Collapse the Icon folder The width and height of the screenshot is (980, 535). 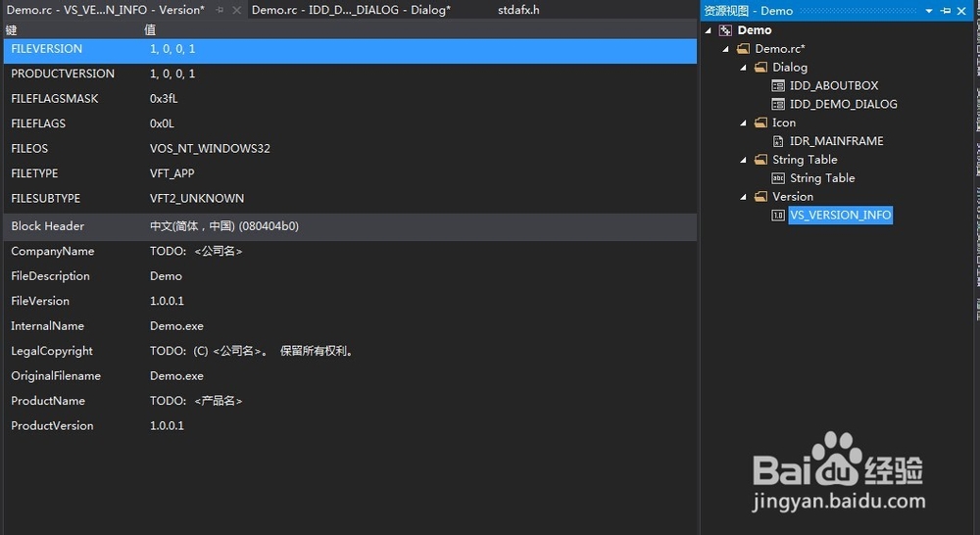(743, 123)
